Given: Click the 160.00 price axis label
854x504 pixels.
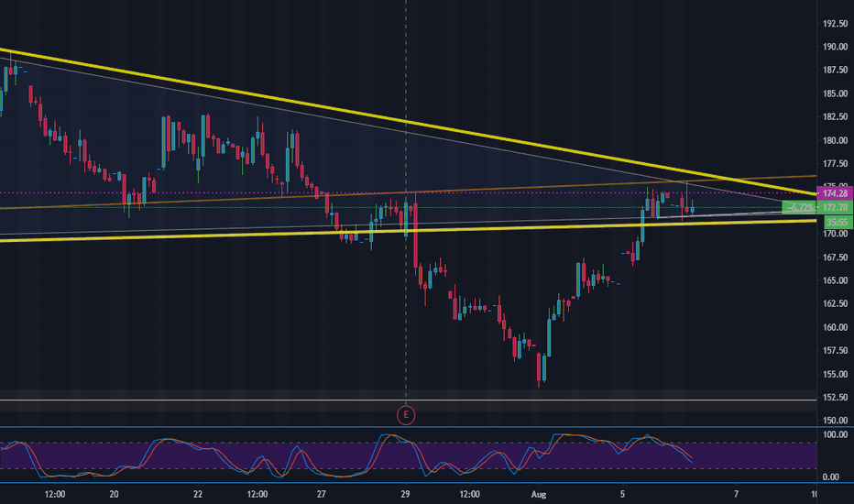Looking at the screenshot, I should 835,327.
